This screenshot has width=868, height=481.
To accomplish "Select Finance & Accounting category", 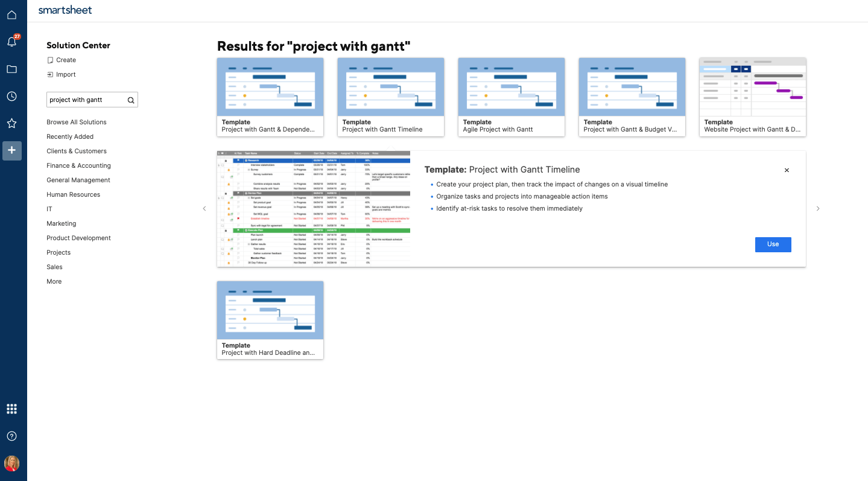I will (x=78, y=165).
